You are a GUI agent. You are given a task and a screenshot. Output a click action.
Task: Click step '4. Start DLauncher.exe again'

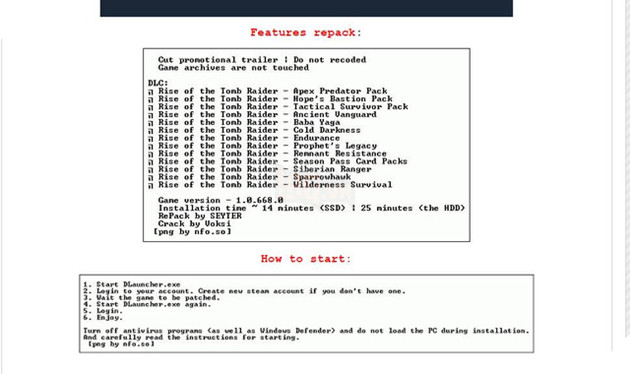point(147,304)
